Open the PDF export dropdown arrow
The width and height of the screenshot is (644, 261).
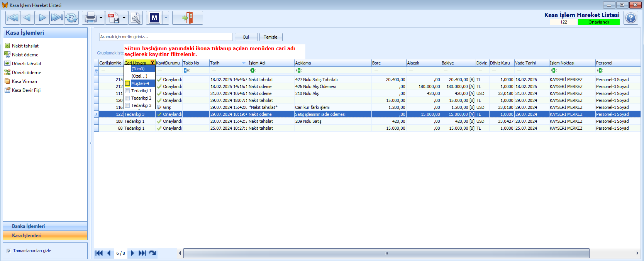coord(124,18)
